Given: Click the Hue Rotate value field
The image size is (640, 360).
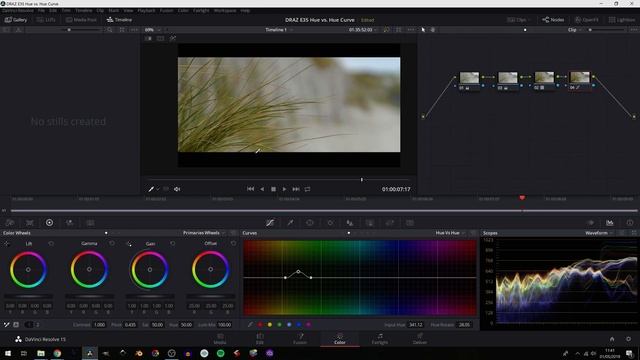Looking at the screenshot, I should click(464, 325).
